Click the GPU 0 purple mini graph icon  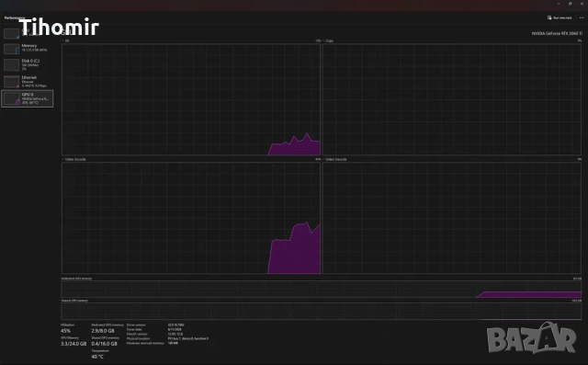click(x=11, y=98)
